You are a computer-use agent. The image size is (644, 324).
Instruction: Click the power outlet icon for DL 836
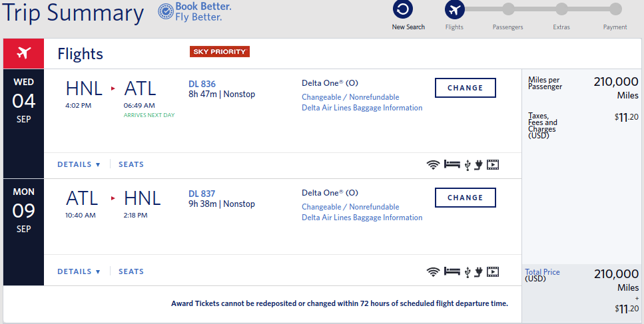point(478,164)
